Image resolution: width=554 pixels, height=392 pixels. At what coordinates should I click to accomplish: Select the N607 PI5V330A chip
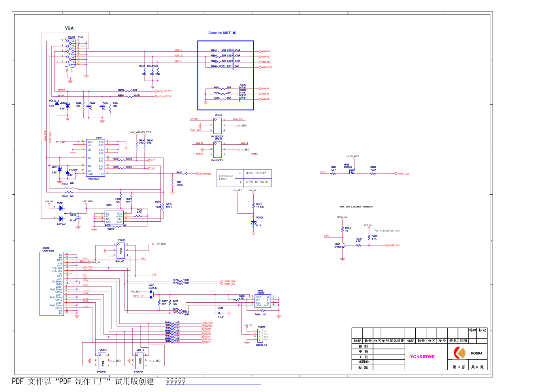tap(95, 158)
